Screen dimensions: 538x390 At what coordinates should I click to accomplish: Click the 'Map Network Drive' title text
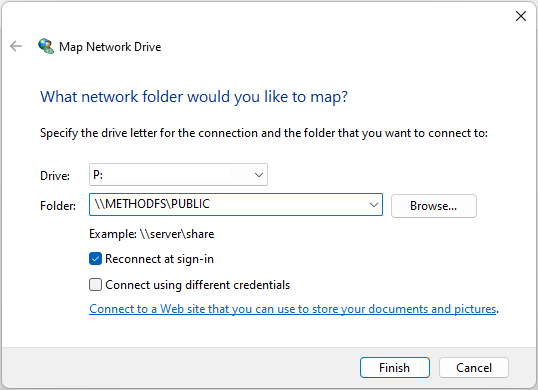[x=110, y=47]
